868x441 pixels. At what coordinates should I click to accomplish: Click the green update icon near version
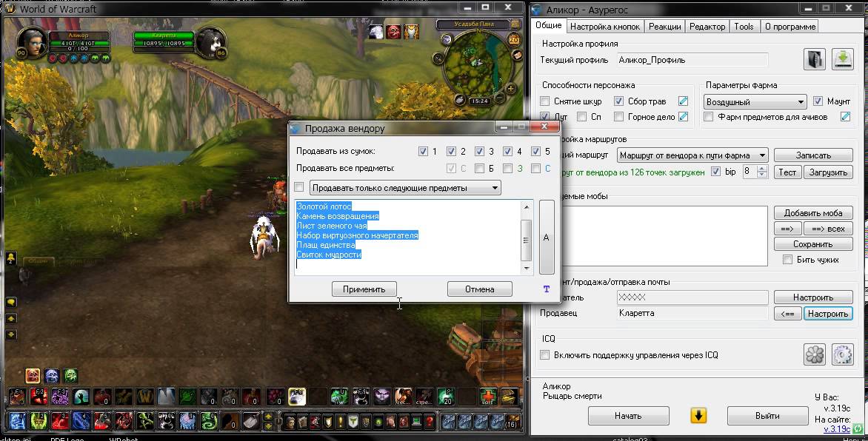858,429
